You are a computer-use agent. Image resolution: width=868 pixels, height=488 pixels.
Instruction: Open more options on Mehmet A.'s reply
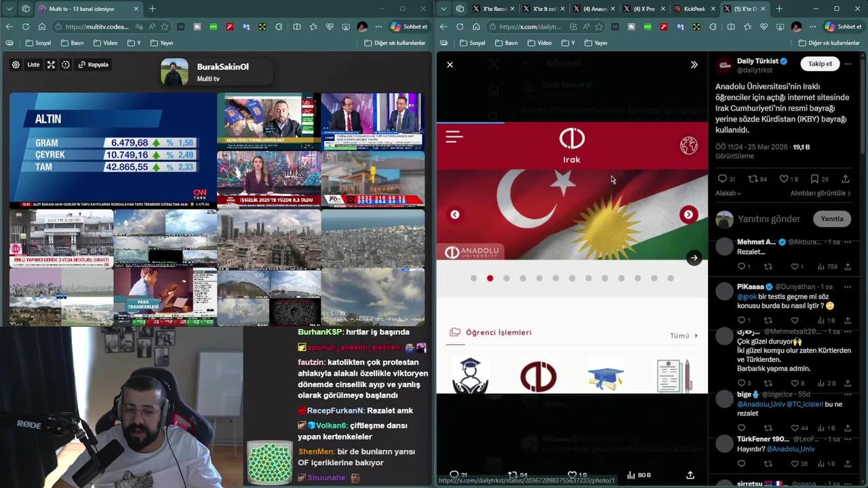pos(848,242)
